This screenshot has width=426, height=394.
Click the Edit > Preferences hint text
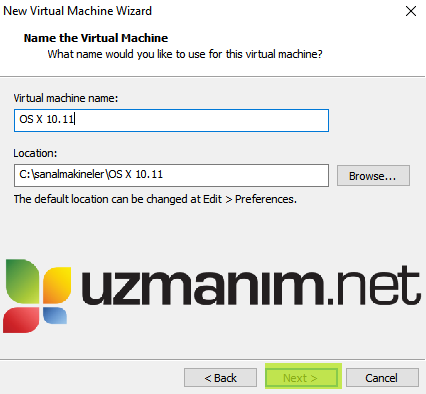click(x=155, y=199)
